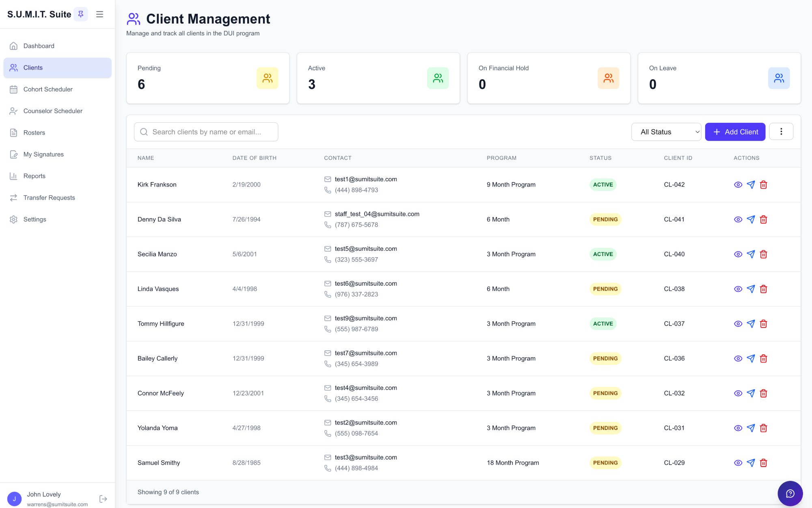Screen dimensions: 812x508
Task: Open My Signatures page
Action: click(x=57, y=154)
